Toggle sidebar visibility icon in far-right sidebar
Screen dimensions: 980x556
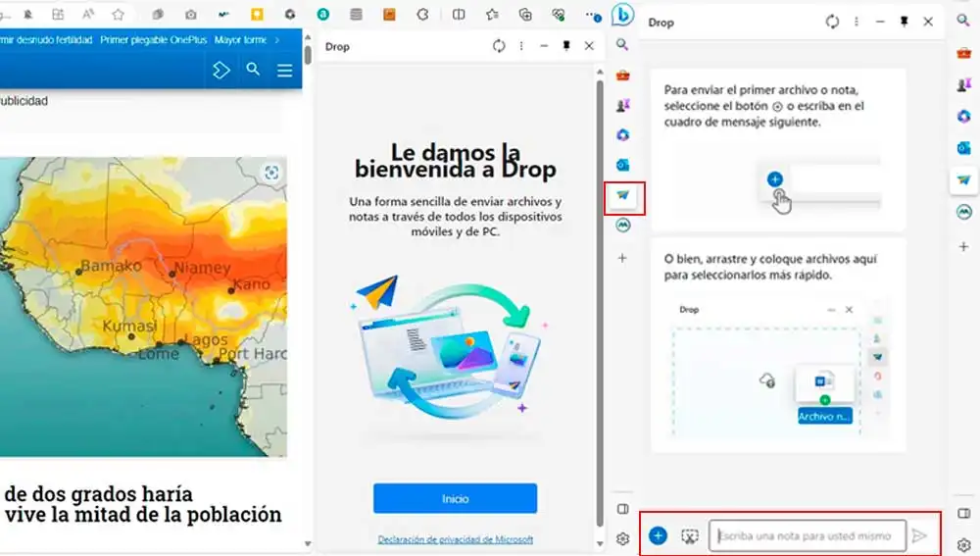963,514
